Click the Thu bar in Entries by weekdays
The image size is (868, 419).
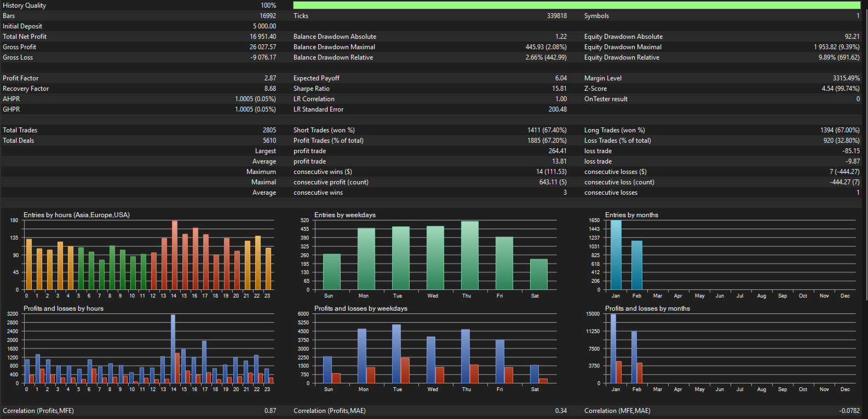point(469,255)
